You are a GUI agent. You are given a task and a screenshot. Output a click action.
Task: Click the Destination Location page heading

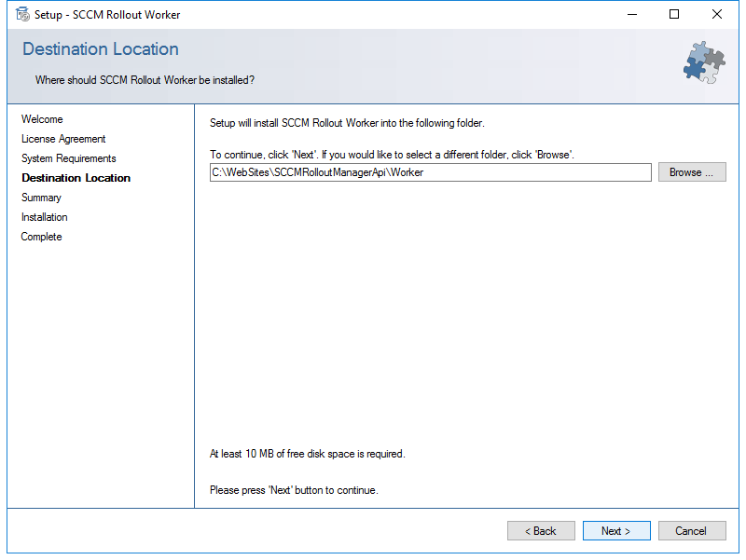click(x=101, y=49)
